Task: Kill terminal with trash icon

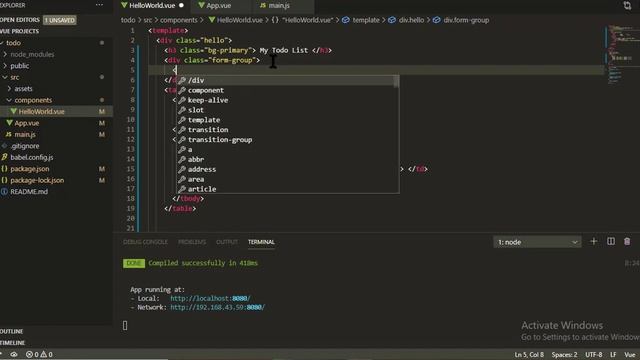Action: tap(627, 242)
